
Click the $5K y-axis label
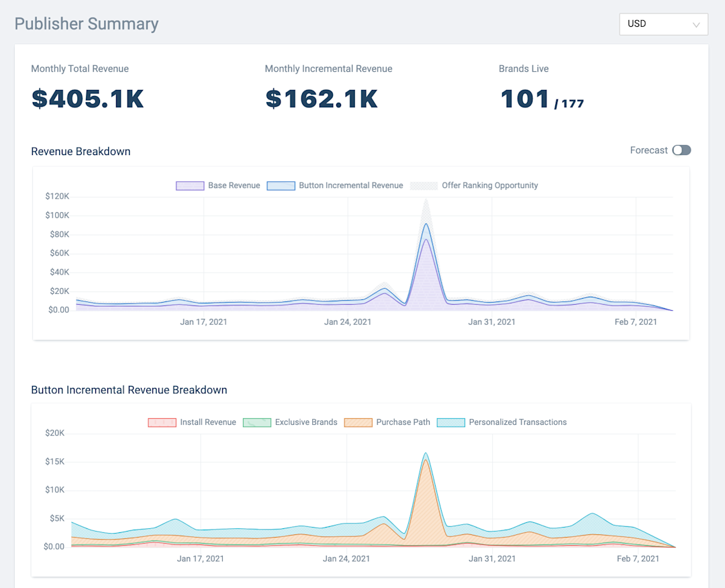coord(57,519)
